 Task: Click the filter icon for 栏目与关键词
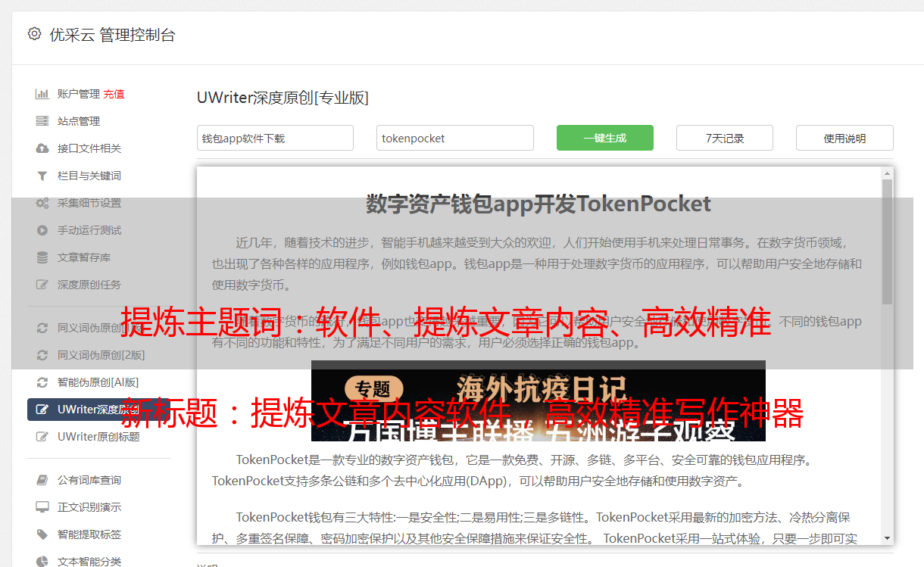(42, 176)
